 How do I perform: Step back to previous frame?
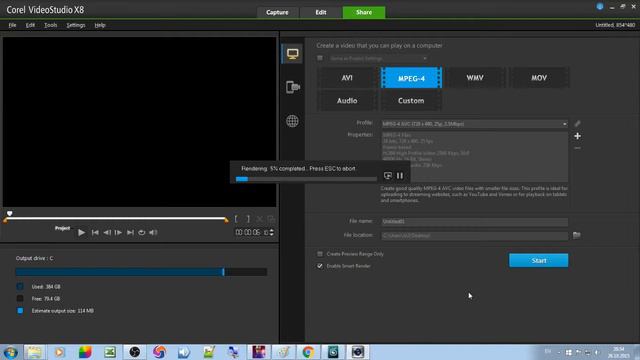[x=107, y=232]
